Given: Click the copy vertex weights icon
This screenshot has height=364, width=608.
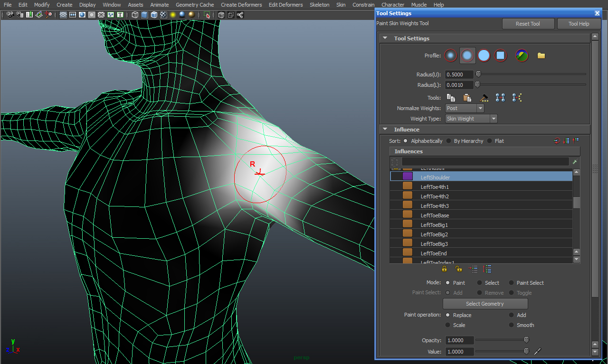Looking at the screenshot, I should pyautogui.click(x=451, y=98).
